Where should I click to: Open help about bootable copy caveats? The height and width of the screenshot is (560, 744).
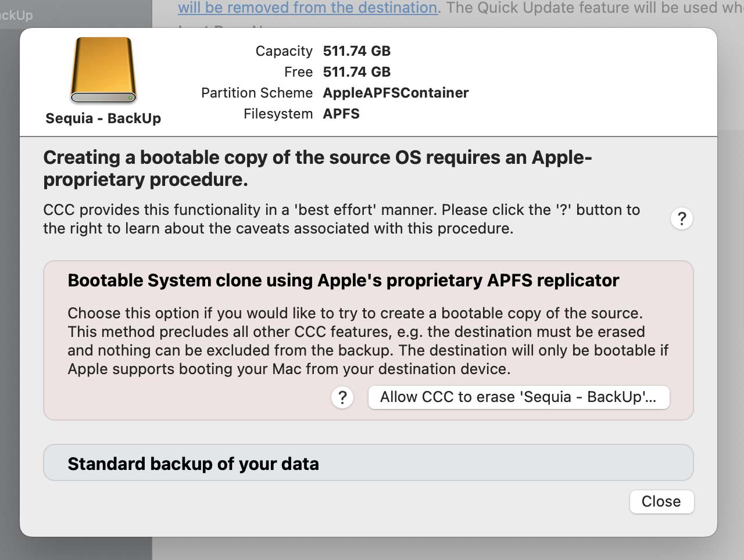[682, 219]
